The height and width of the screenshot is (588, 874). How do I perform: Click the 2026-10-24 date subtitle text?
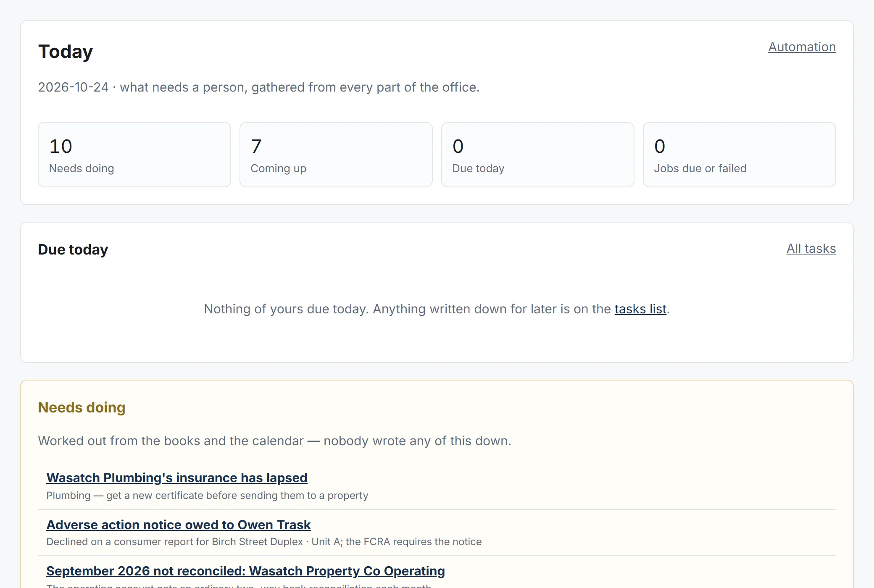(259, 87)
